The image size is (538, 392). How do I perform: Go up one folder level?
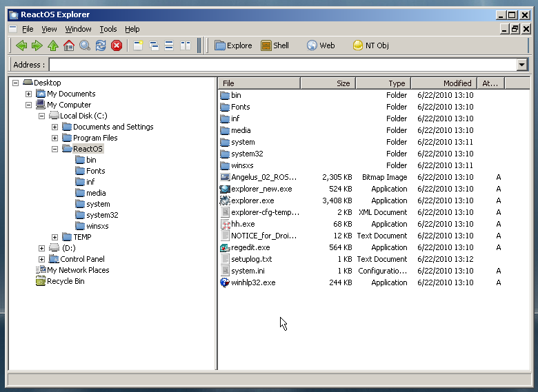pos(53,45)
